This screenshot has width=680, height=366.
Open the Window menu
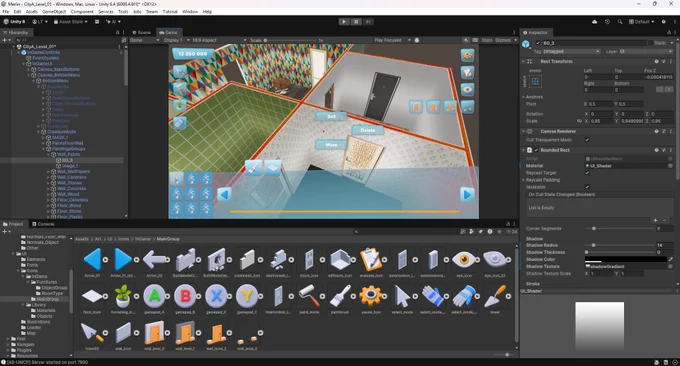[190, 12]
